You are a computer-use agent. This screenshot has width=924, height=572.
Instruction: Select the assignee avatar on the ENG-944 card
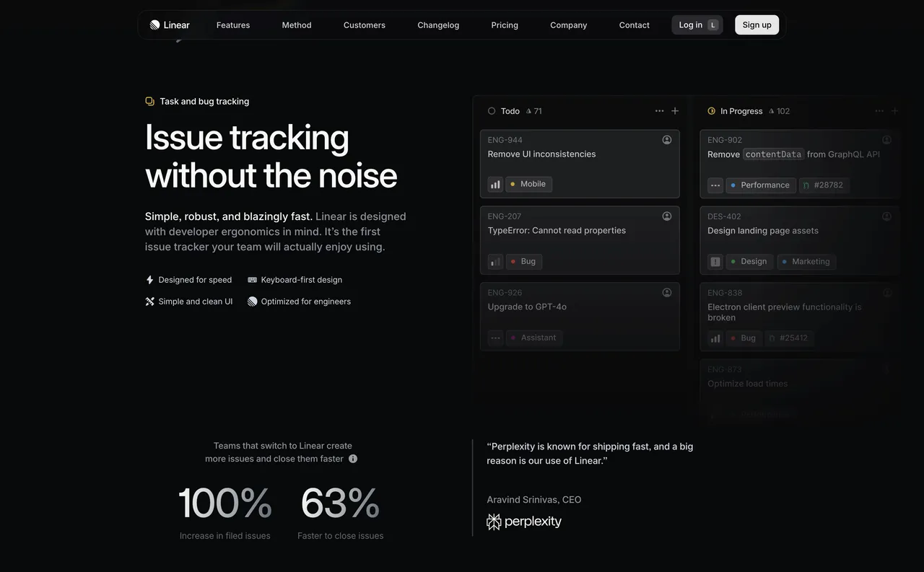click(x=666, y=139)
